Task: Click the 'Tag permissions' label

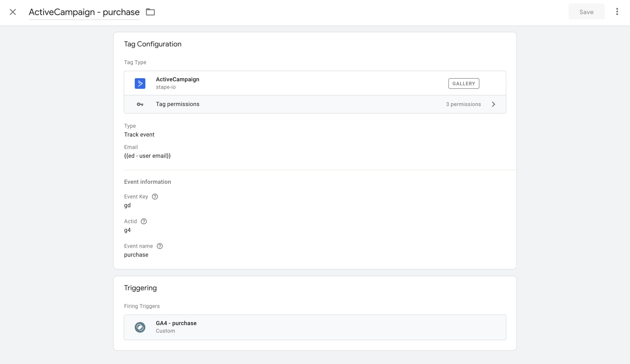Action: coord(178,104)
